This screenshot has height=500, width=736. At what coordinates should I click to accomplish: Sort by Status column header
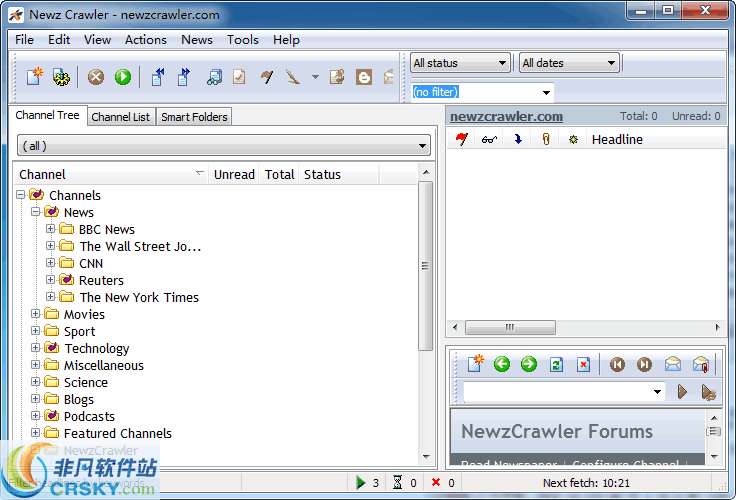[x=338, y=175]
